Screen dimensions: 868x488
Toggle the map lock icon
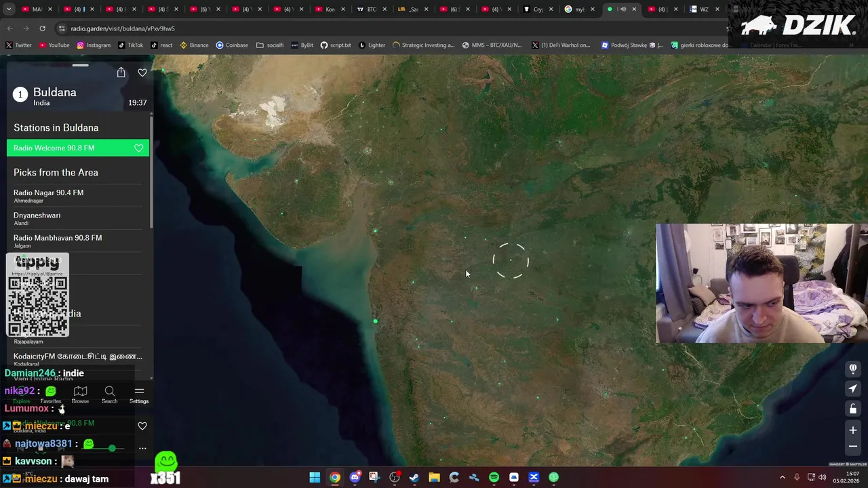(853, 409)
